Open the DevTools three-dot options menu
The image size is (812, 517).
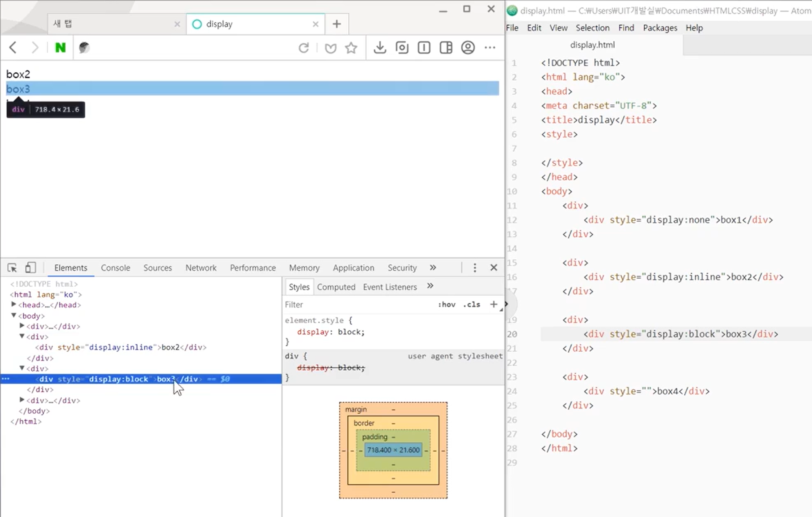475,268
